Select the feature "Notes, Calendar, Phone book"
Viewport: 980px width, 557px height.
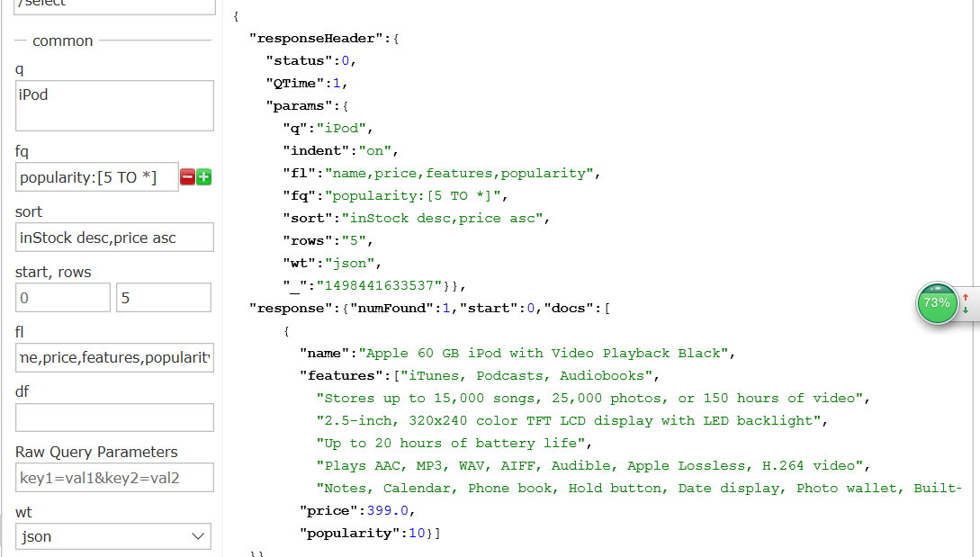[x=639, y=489]
